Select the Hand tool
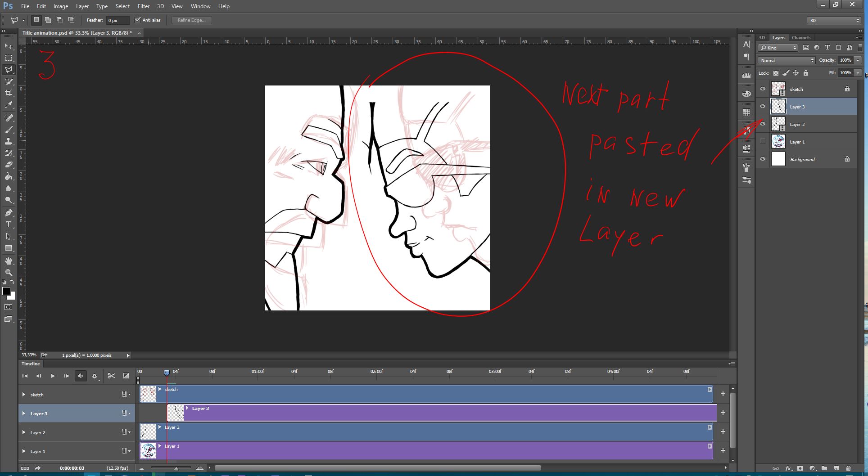Viewport: 868px width, 476px height. 9,260
